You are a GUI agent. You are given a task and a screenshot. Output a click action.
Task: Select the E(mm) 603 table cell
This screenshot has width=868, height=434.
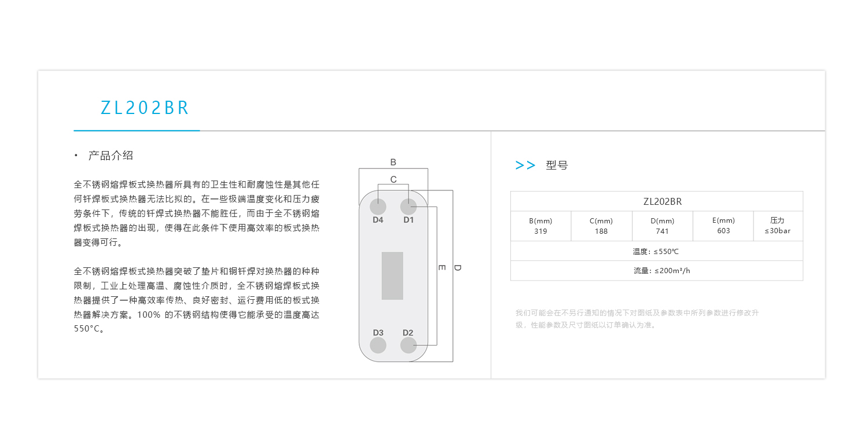[x=723, y=226]
